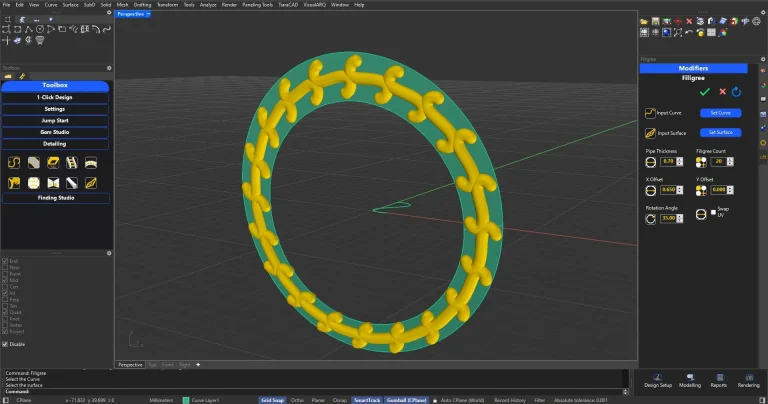
Task: Open the Panelling Tools menu
Action: [259, 4]
